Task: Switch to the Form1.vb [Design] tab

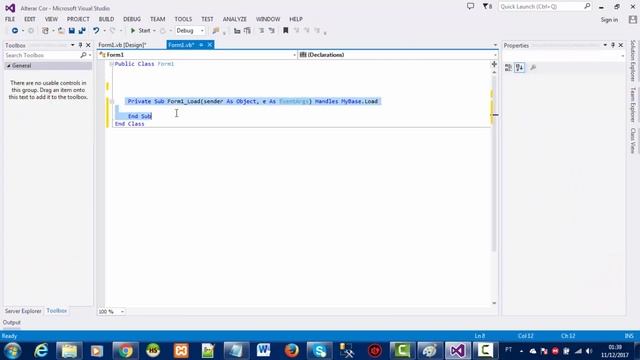Action: pos(122,45)
